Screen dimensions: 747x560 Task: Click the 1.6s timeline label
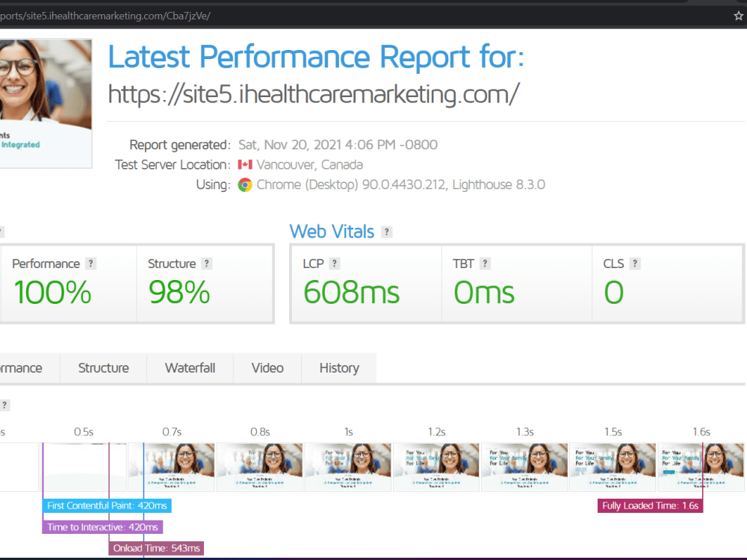(701, 432)
